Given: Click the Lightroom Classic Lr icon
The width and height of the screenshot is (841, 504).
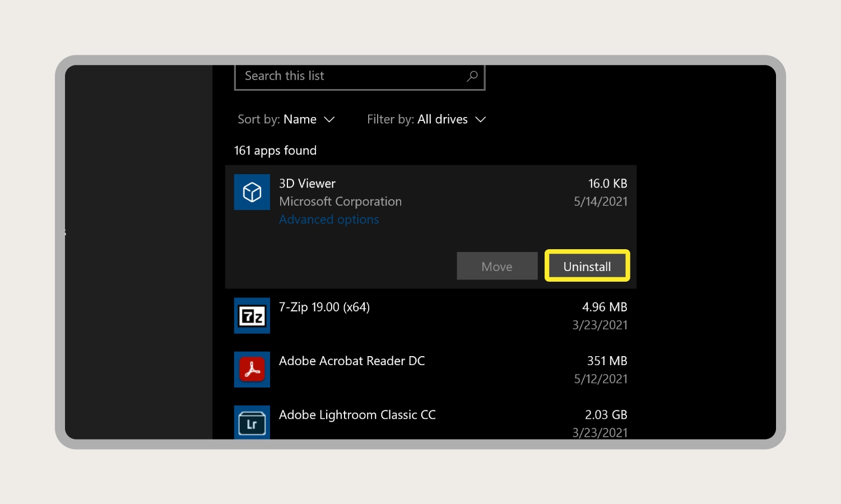Looking at the screenshot, I should point(252,422).
